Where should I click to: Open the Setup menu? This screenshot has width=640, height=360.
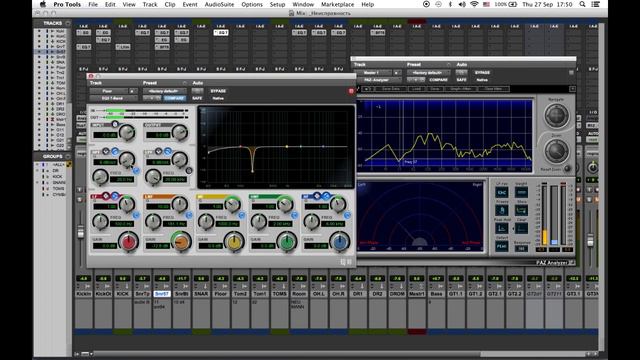point(277,4)
